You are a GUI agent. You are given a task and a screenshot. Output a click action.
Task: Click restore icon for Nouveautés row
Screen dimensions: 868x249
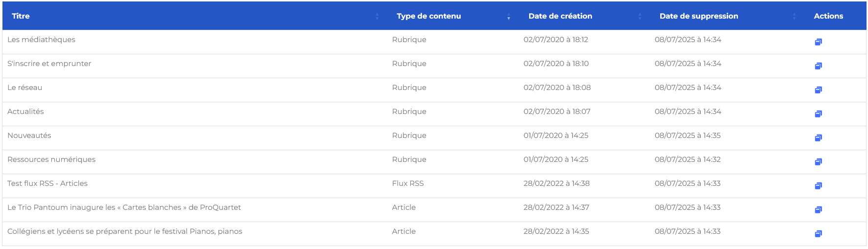(818, 138)
